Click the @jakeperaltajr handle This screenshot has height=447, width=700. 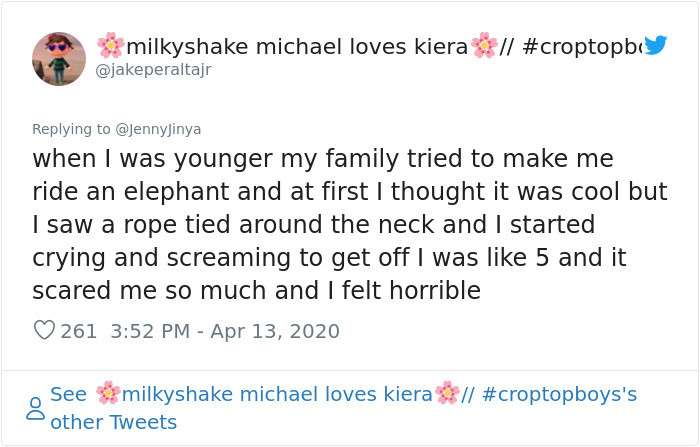pos(153,70)
